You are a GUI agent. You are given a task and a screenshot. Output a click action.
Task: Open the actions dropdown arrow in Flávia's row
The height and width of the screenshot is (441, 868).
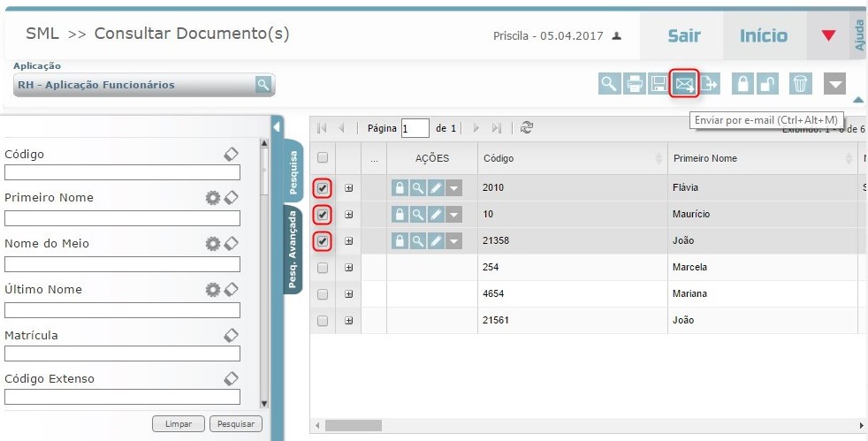453,188
